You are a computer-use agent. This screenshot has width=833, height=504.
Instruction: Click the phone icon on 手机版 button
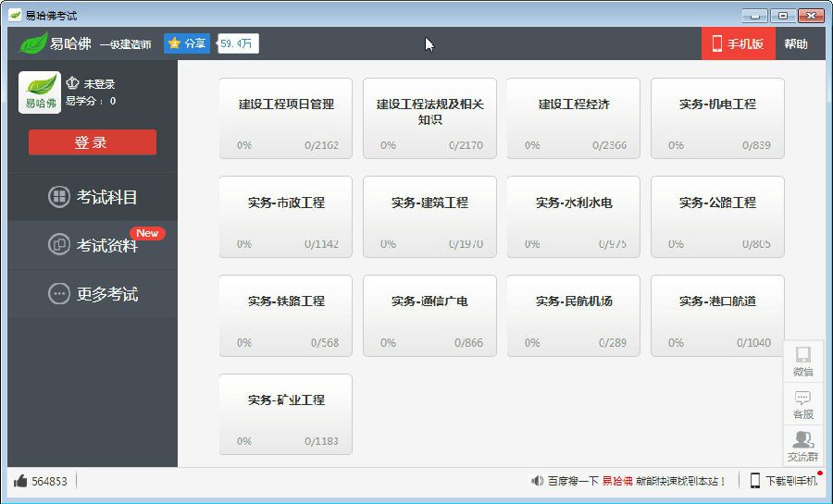point(717,43)
